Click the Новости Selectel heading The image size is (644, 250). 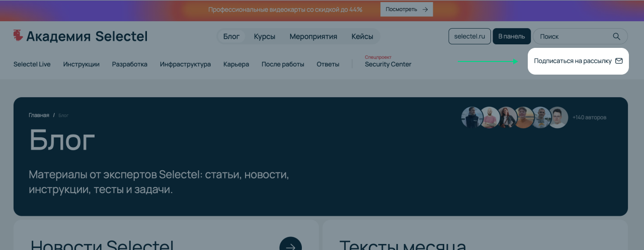tap(102, 245)
